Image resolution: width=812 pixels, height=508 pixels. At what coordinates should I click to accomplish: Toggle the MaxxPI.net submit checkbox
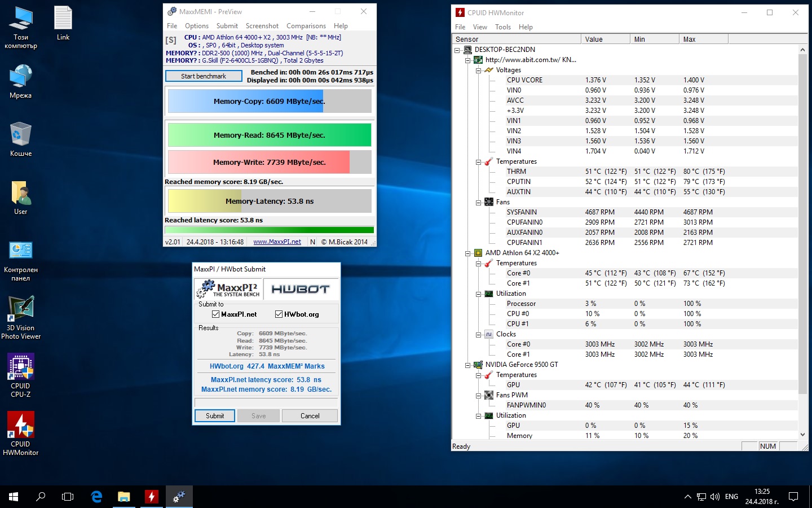[215, 314]
